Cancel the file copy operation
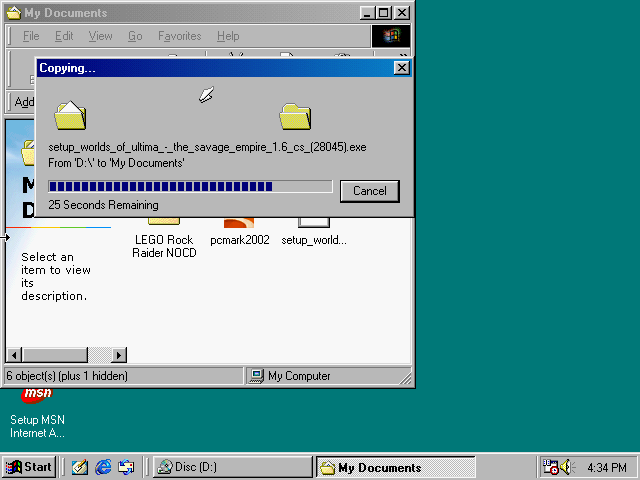Screen dimensions: 640x480 coord(369,191)
